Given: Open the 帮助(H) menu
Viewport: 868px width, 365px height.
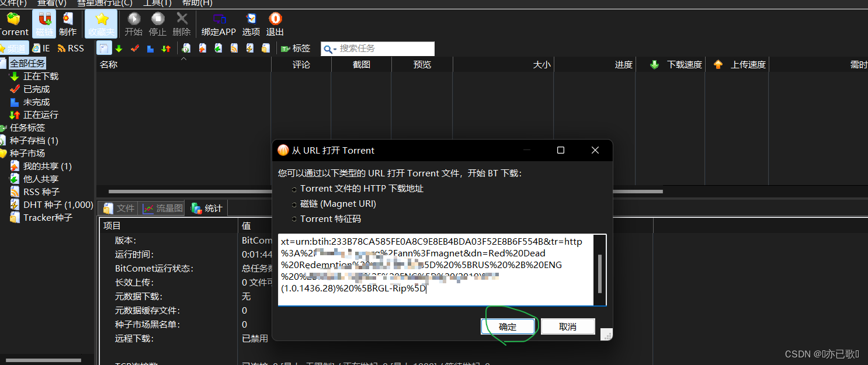Looking at the screenshot, I should click(197, 3).
